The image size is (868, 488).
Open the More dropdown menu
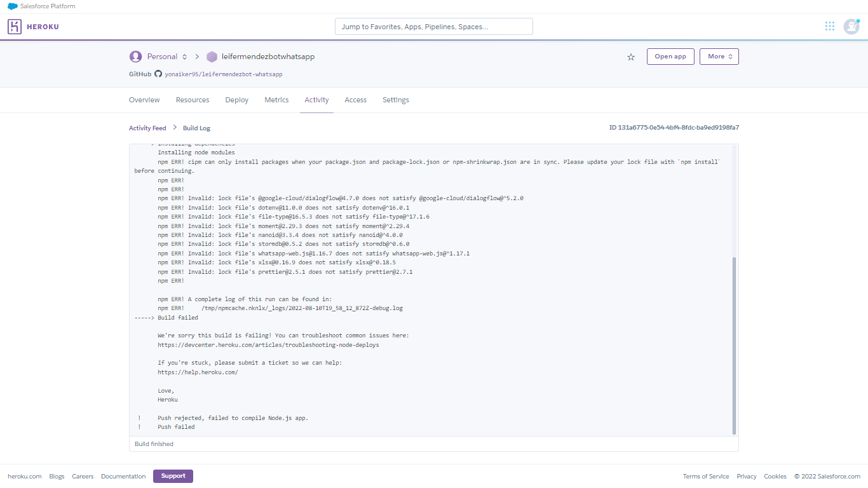[719, 57]
